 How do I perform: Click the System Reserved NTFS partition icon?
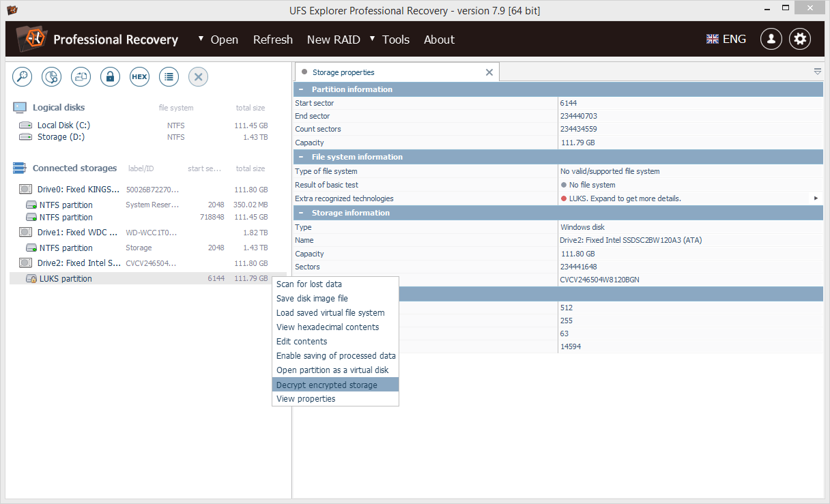(31, 205)
